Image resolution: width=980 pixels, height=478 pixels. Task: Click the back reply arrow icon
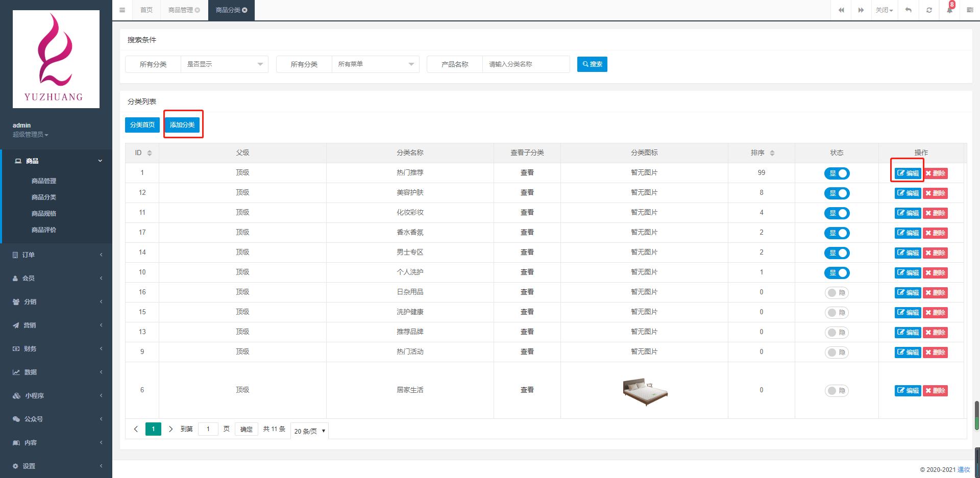pos(909,10)
